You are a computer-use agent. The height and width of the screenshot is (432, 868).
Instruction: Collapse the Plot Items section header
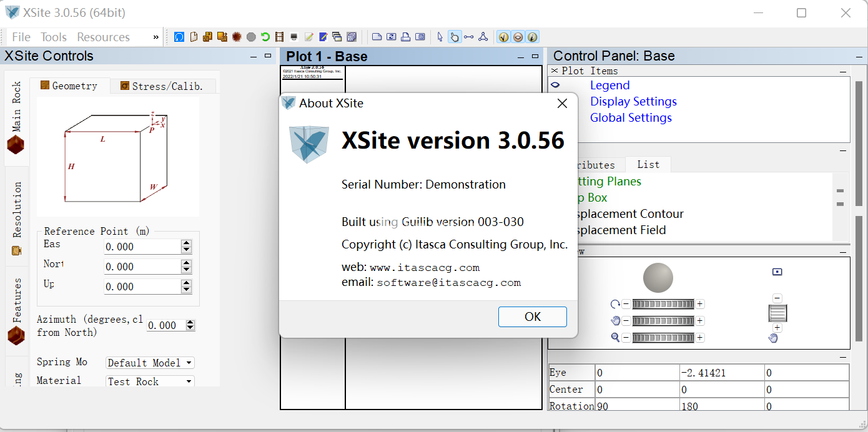coord(843,71)
